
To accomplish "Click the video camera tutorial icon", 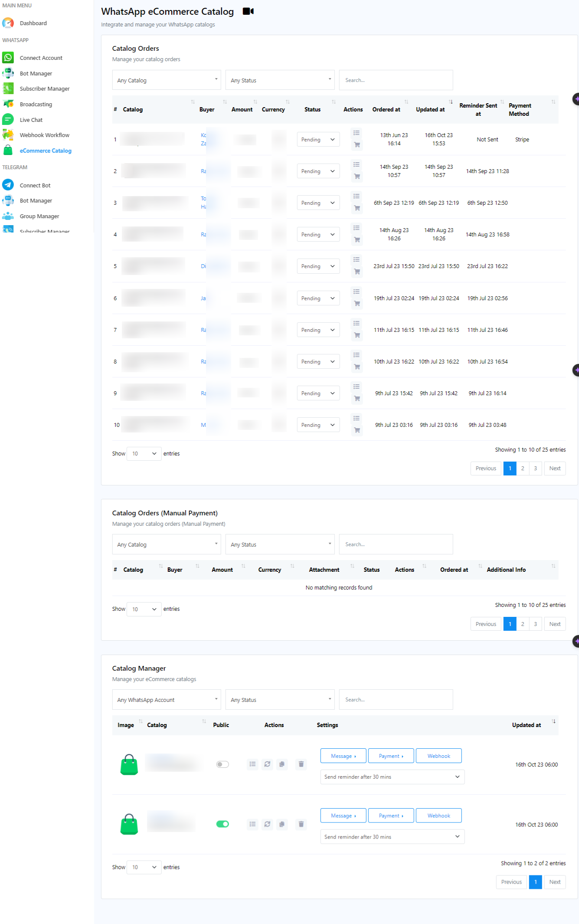I will point(248,11).
